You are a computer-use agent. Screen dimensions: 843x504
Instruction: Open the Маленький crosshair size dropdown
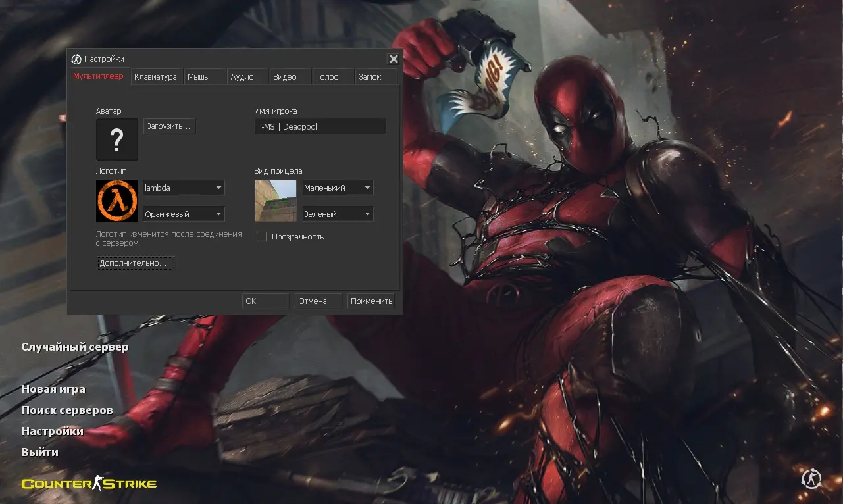point(338,188)
